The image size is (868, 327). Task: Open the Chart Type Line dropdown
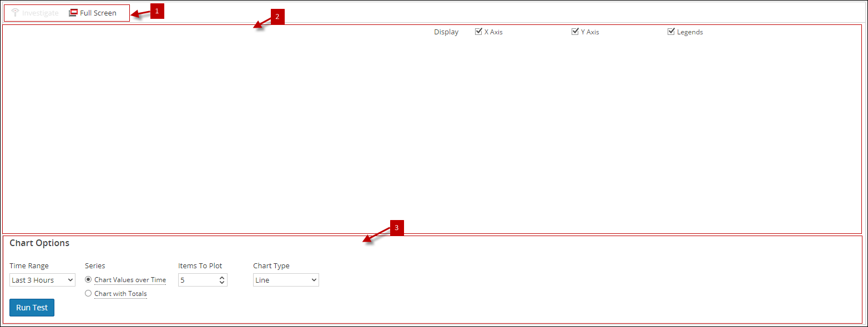pyautogui.click(x=286, y=280)
